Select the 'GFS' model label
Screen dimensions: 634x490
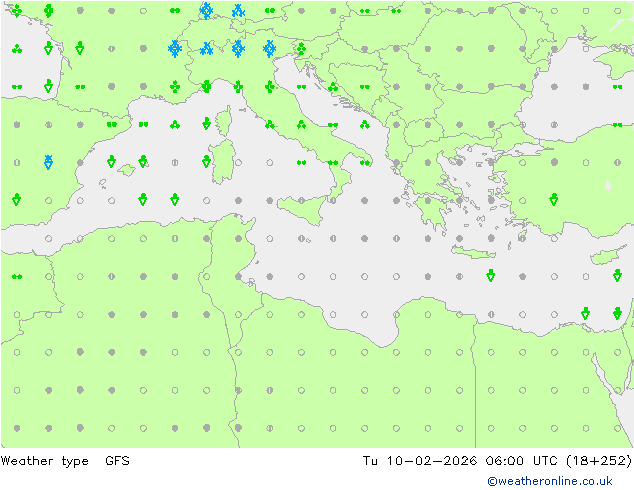(117, 460)
